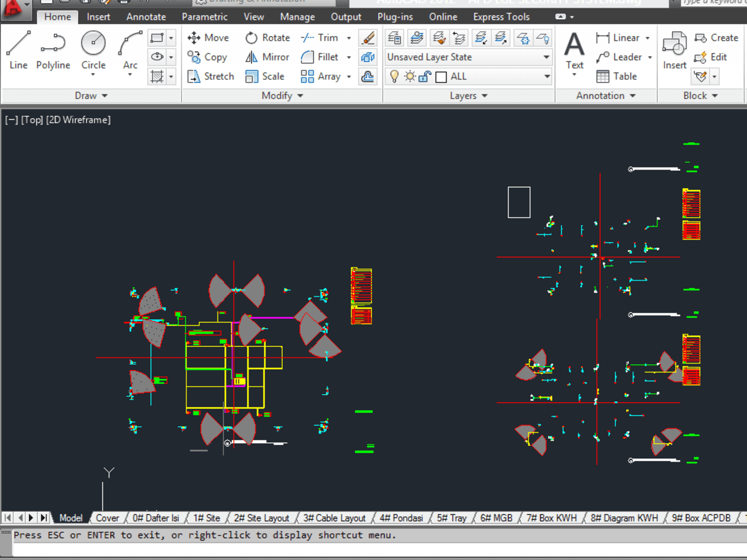The width and height of the screenshot is (747, 560).
Task: Click the Make Object's Layer Current icon
Action: (416, 38)
